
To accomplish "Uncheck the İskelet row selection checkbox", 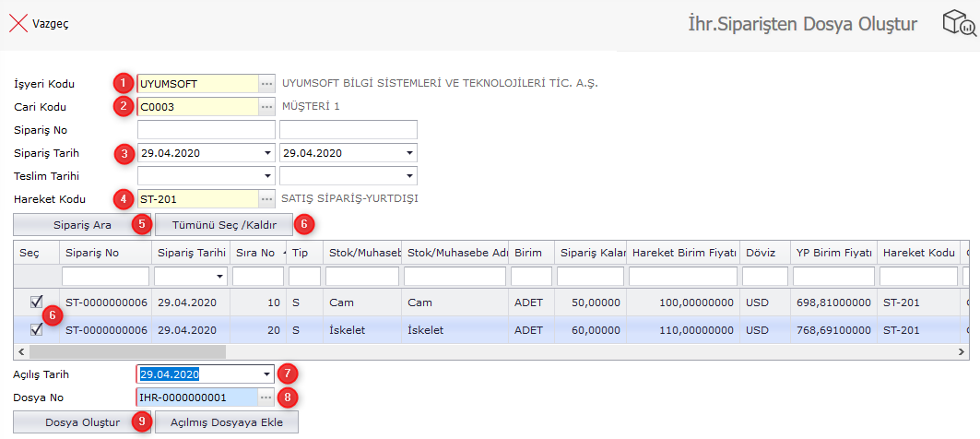I will pyautogui.click(x=36, y=329).
